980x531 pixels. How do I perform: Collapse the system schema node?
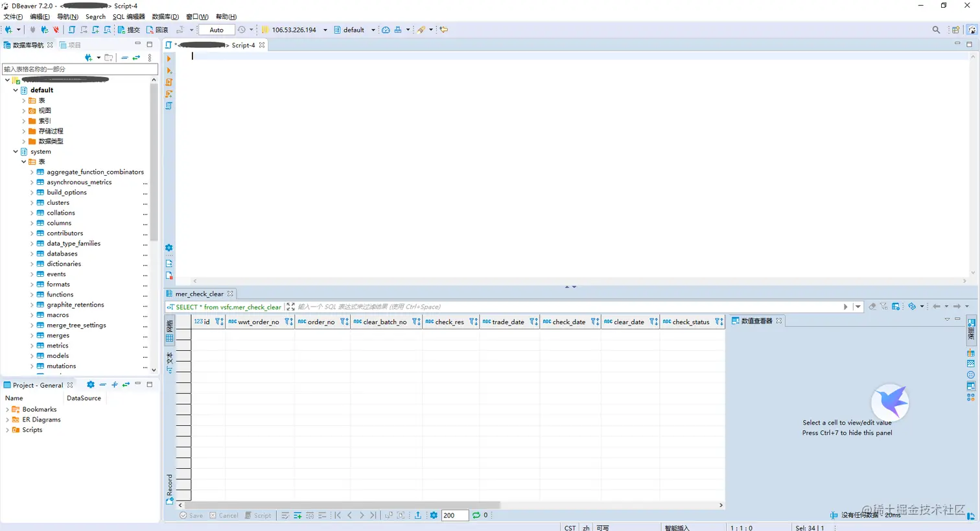16,152
